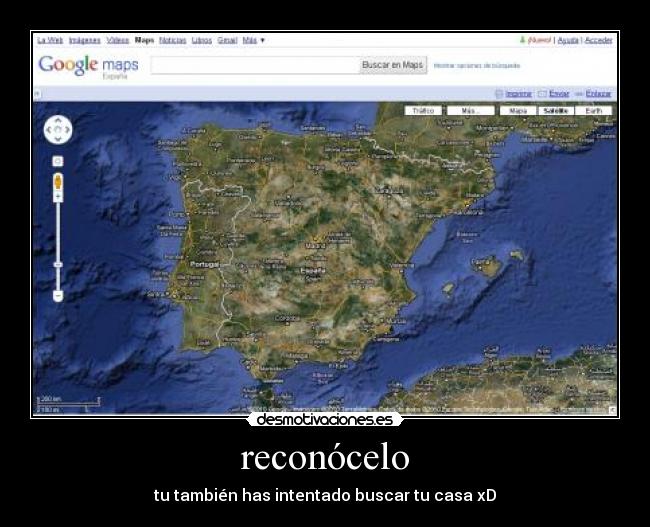This screenshot has width=650, height=527.
Task: Pan the map right with the arrow control
Action: [67, 130]
